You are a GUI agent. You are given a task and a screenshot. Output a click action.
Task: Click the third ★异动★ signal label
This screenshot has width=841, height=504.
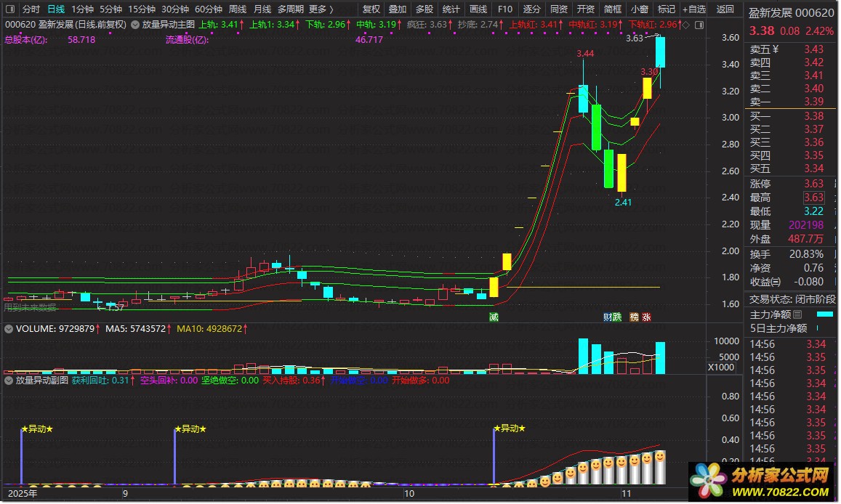click(x=510, y=428)
